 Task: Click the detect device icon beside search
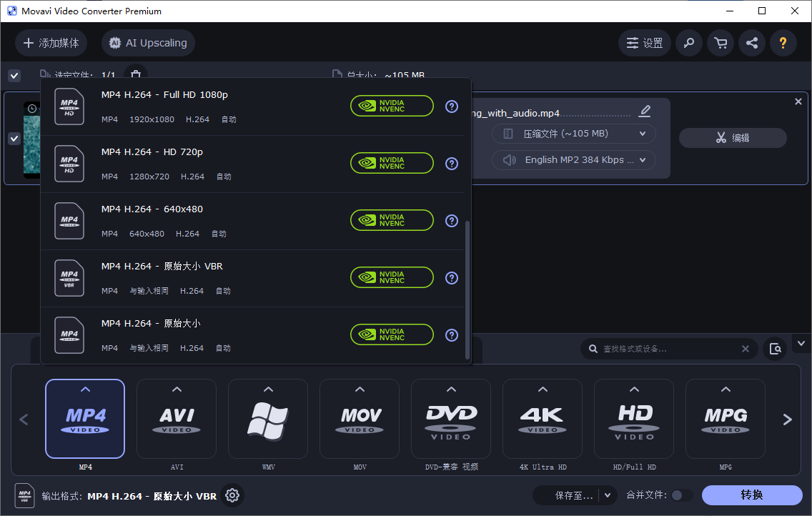point(776,349)
